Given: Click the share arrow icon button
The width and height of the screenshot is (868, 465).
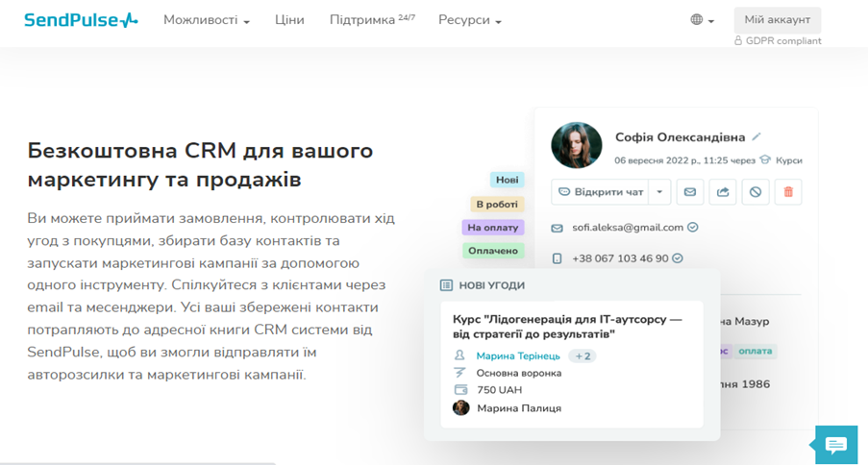Looking at the screenshot, I should pyautogui.click(x=722, y=192).
